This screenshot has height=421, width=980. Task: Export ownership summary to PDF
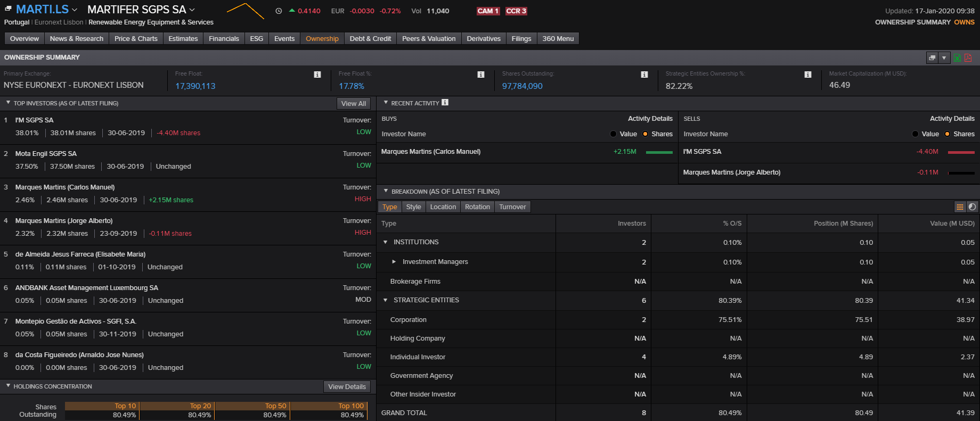[x=968, y=58]
